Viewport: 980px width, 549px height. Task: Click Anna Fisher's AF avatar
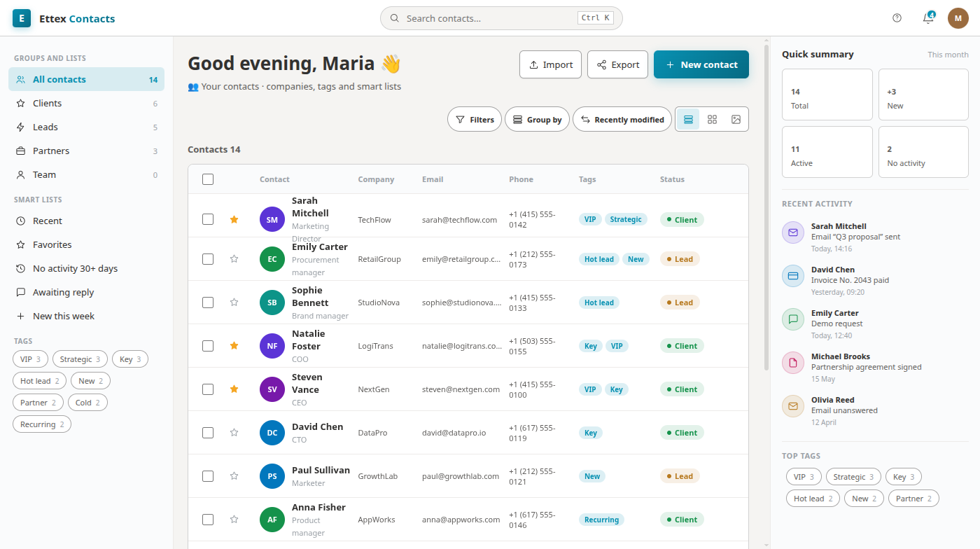tap(272, 520)
